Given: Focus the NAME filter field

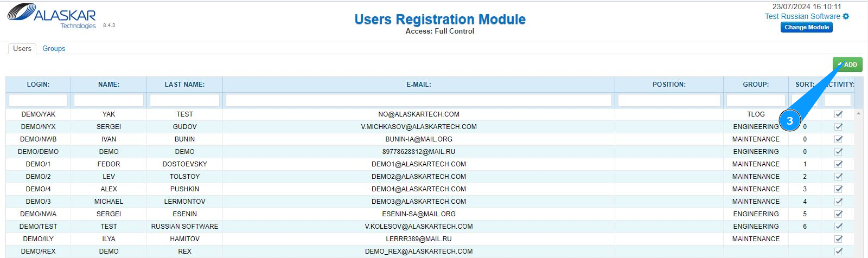Looking at the screenshot, I should [108, 100].
